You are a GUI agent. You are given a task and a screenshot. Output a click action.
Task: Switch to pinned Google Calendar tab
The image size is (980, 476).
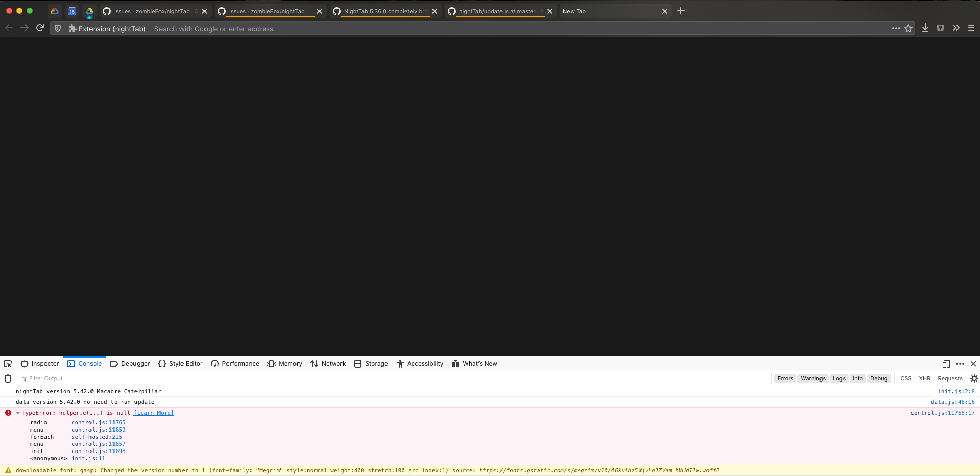pos(72,11)
